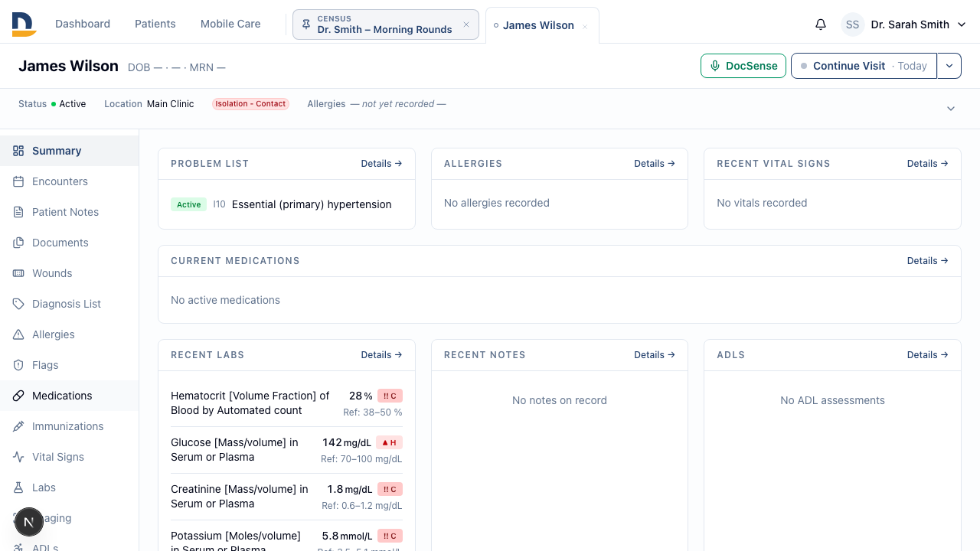Click the Main Clinic location text

coord(171,104)
